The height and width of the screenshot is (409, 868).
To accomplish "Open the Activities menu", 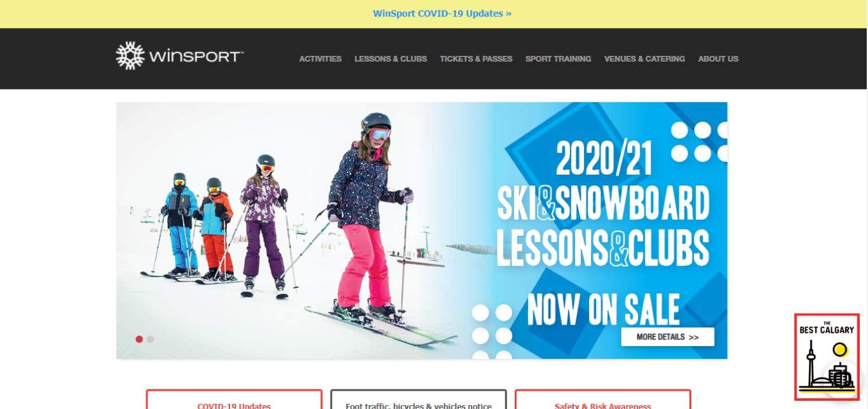I will 320,58.
